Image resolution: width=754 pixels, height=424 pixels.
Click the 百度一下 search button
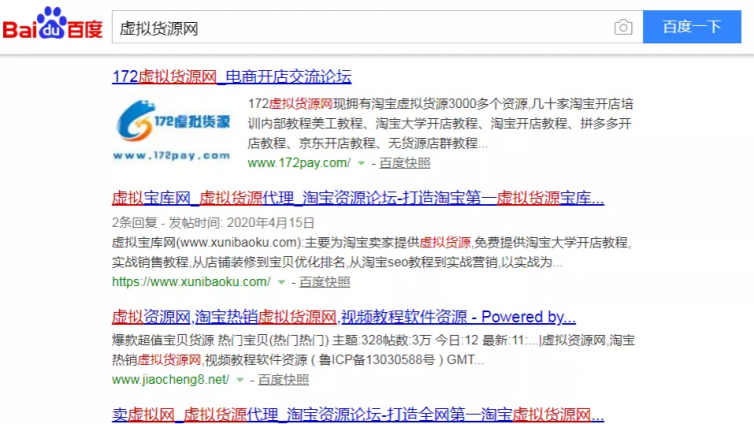point(692,27)
